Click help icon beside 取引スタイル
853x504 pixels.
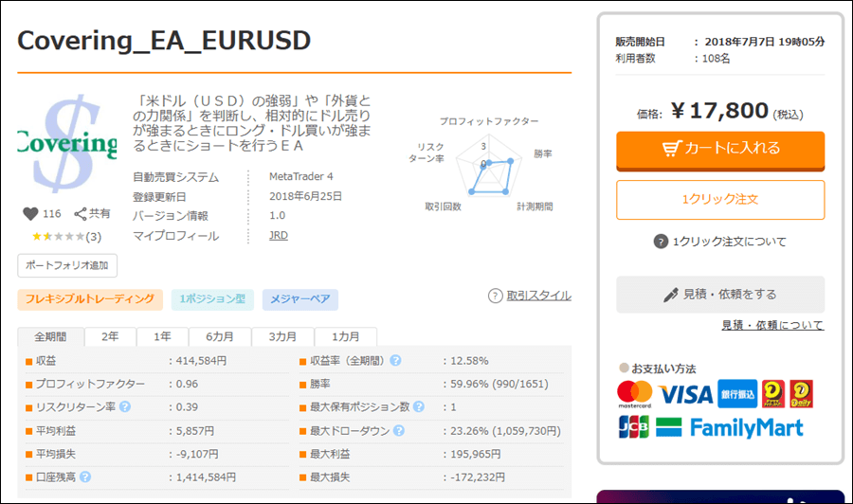tap(495, 296)
